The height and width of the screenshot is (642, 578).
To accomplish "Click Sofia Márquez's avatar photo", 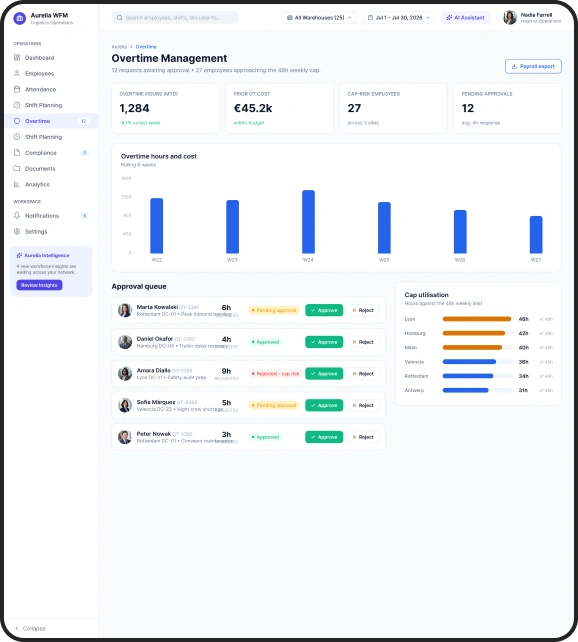I will tap(125, 405).
